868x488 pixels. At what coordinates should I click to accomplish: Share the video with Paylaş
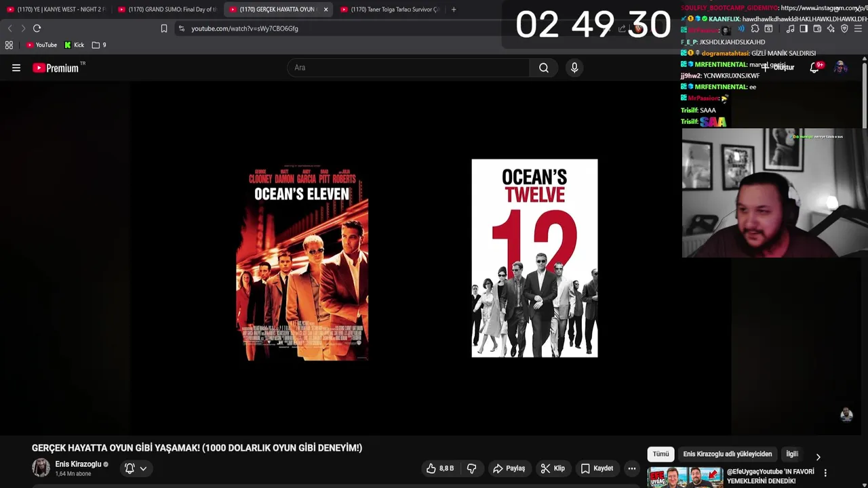coord(509,468)
